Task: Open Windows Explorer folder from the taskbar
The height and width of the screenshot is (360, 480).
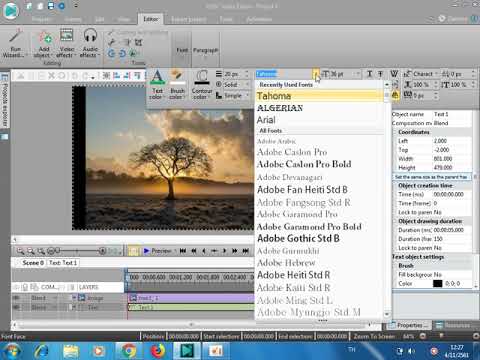Action: coord(71,351)
